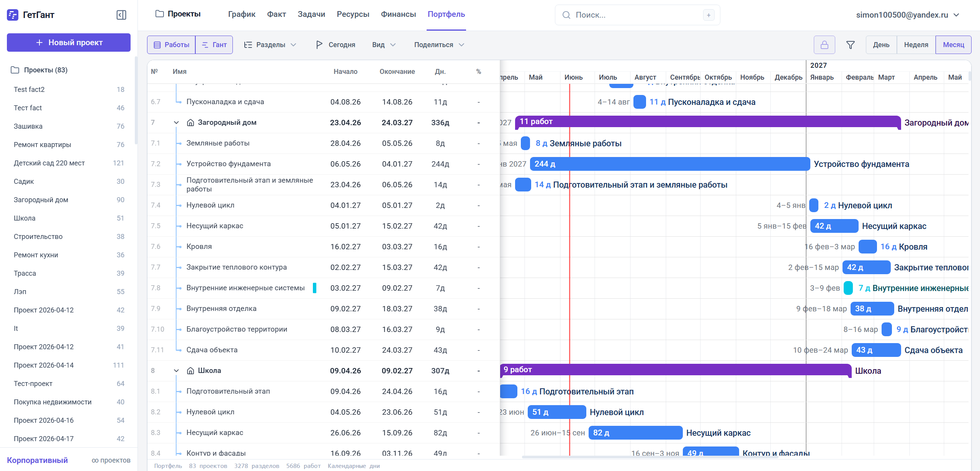Open the filter funnel icon
Image resolution: width=980 pixels, height=471 pixels.
click(x=850, y=45)
